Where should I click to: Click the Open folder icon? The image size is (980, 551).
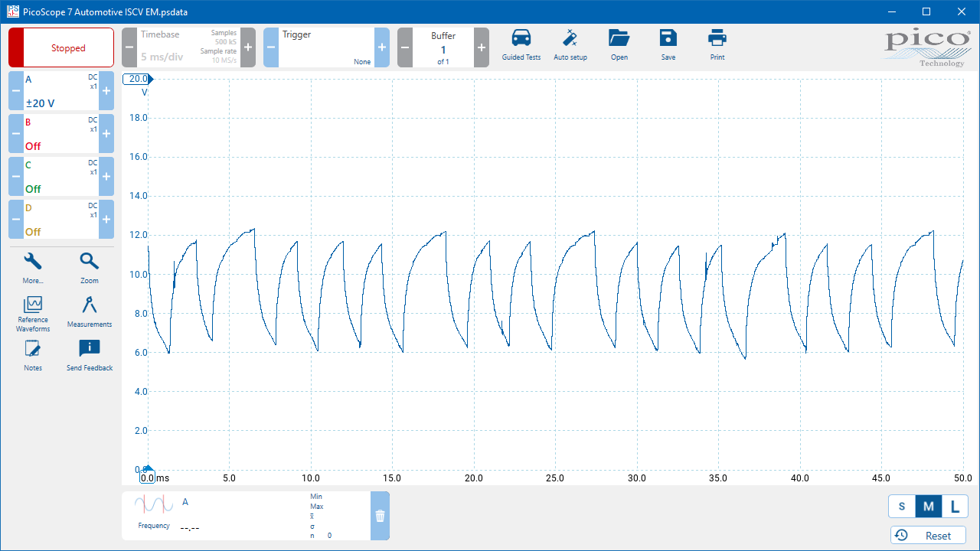[x=619, y=45]
